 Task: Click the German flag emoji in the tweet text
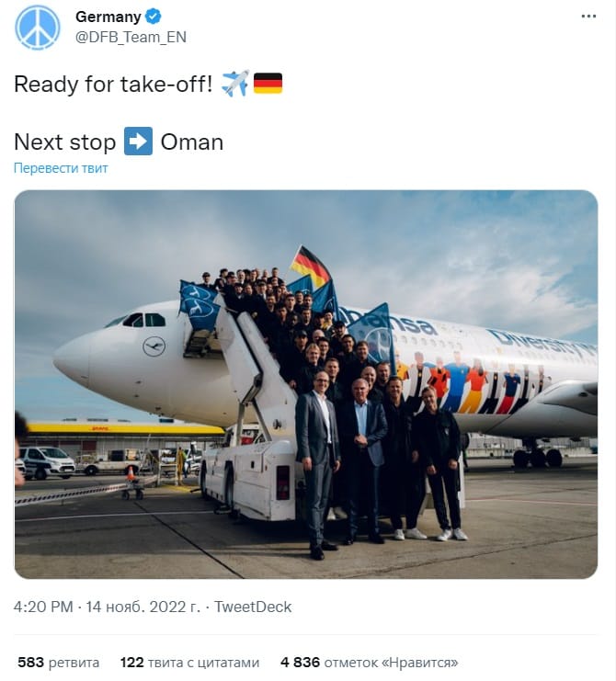pos(268,83)
